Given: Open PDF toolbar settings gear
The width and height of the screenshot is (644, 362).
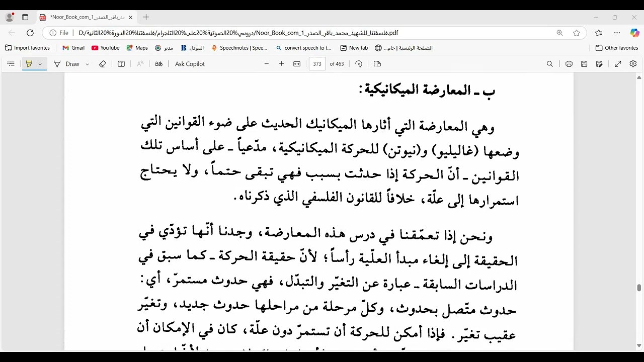Looking at the screenshot, I should point(633,64).
